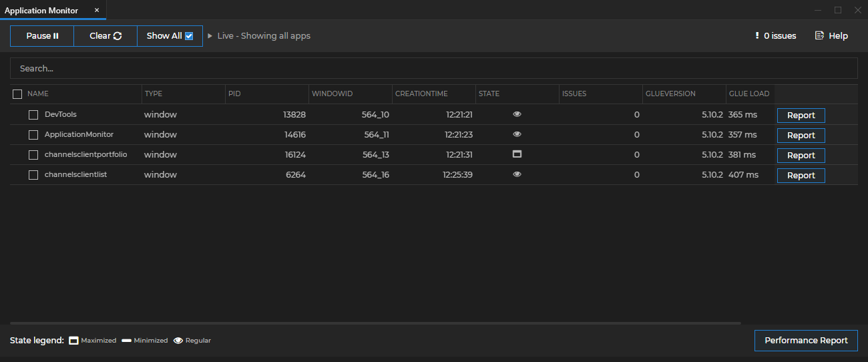
Task: Select the channelsclientportfolio name cell
Action: (x=85, y=154)
